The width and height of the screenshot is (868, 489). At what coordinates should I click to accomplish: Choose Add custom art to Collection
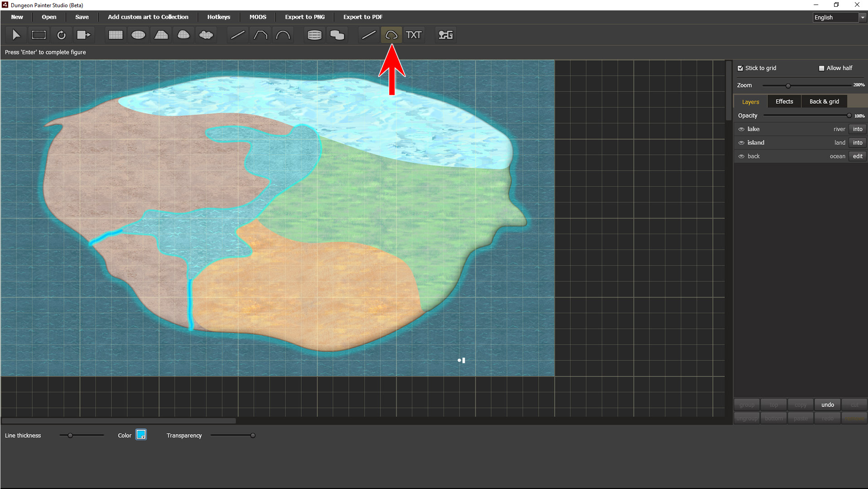(x=148, y=17)
